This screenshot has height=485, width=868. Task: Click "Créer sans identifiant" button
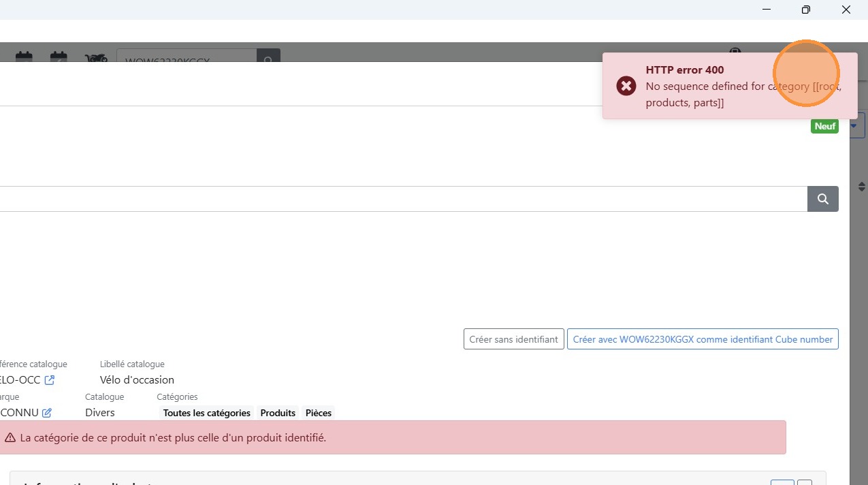[x=514, y=339]
